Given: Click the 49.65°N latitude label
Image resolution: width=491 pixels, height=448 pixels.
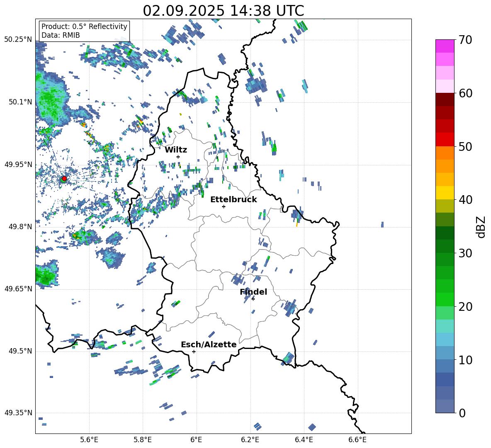Looking at the screenshot, I should click(x=18, y=289).
